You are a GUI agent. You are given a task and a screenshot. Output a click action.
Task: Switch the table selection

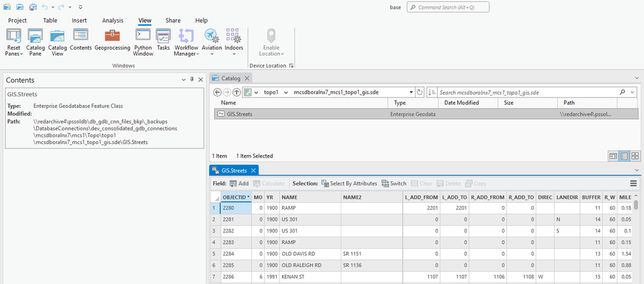point(394,183)
